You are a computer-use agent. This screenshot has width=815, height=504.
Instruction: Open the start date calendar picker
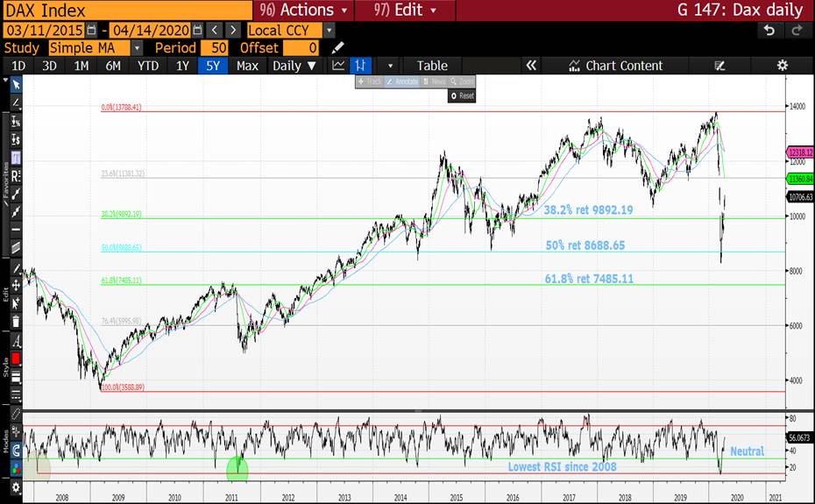[x=91, y=30]
